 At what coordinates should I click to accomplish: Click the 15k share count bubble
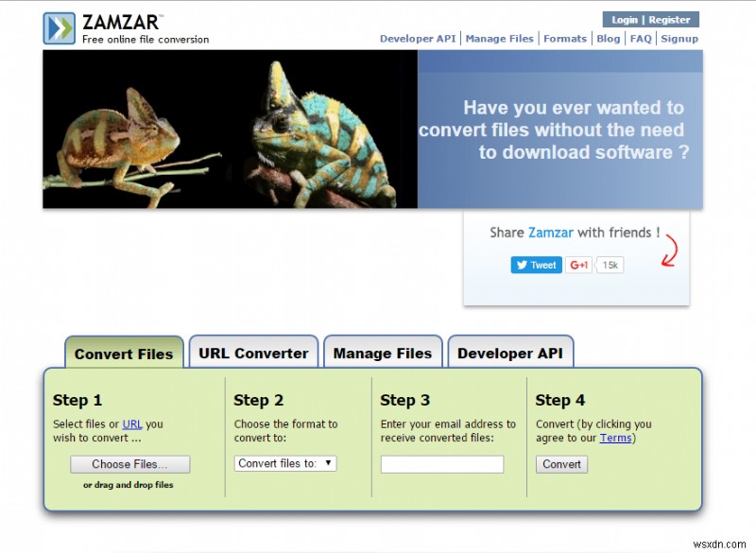610,265
